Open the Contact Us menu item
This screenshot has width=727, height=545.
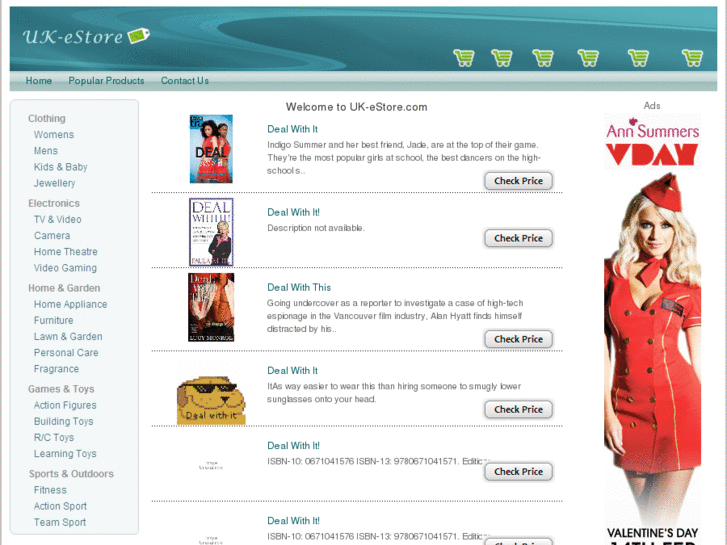tap(185, 81)
